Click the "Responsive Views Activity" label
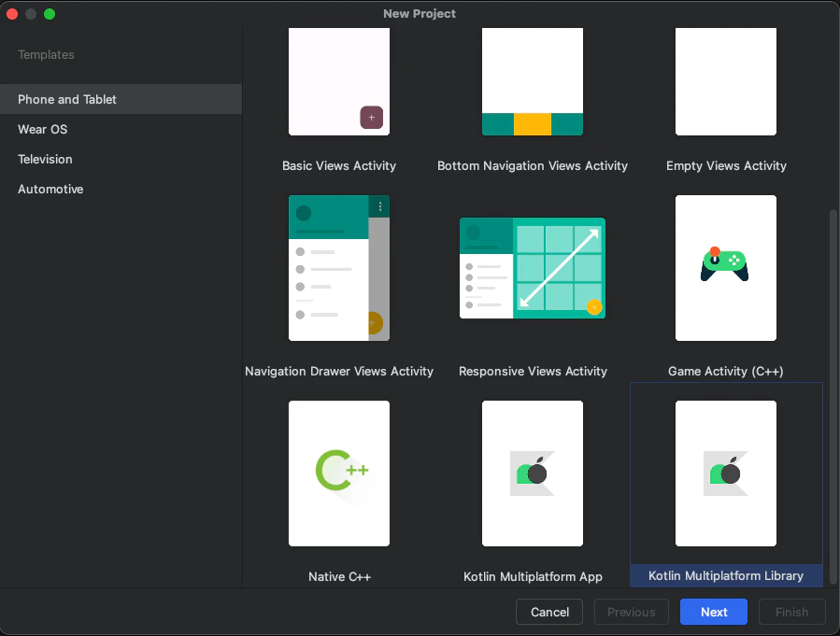840x636 pixels. coord(533,371)
